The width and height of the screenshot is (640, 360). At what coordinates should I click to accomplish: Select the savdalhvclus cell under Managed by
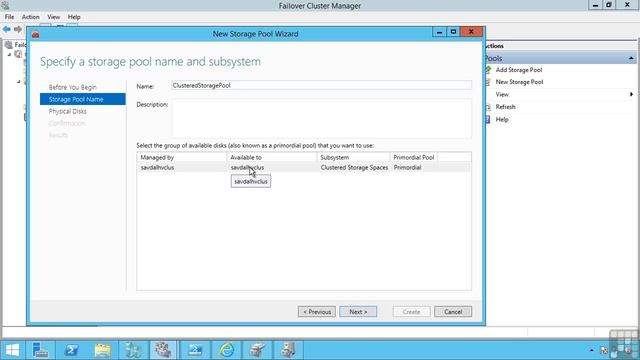[x=157, y=168]
